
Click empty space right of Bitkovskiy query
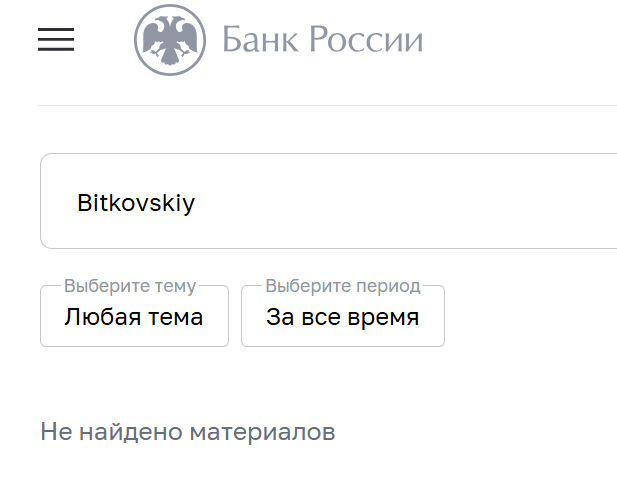[x=420, y=202]
